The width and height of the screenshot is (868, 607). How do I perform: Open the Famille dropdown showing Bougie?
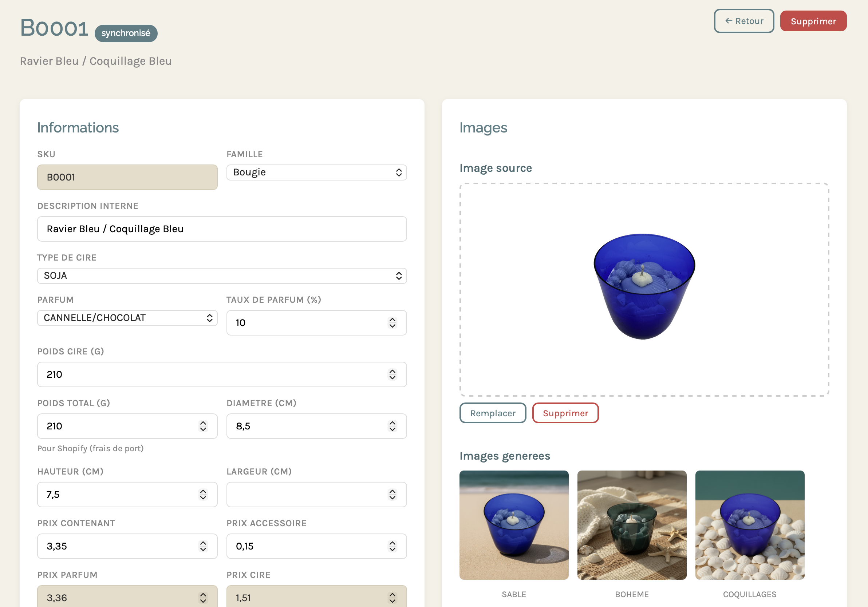tap(316, 172)
